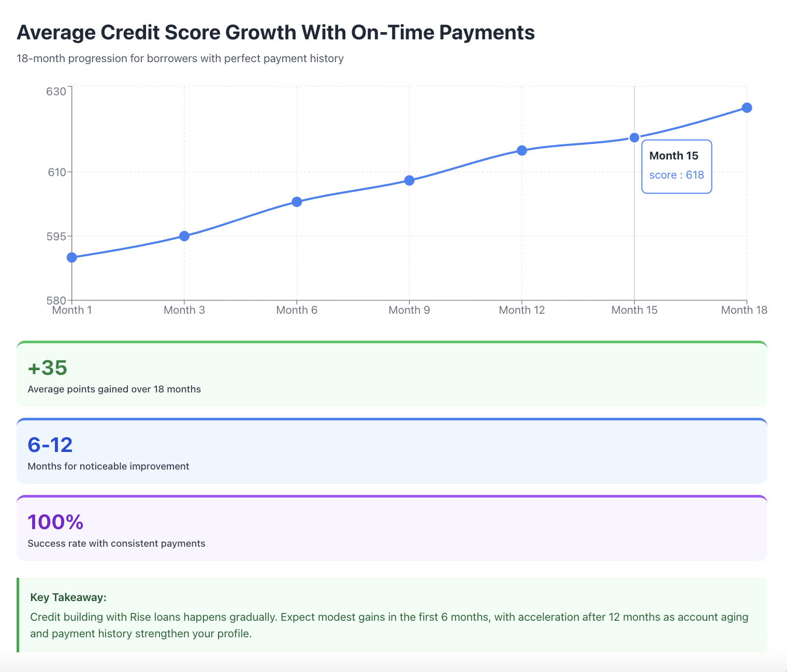Screen dimensions: 787x672
Task: Click the 'Month 18' x-axis label
Action: pos(744,310)
